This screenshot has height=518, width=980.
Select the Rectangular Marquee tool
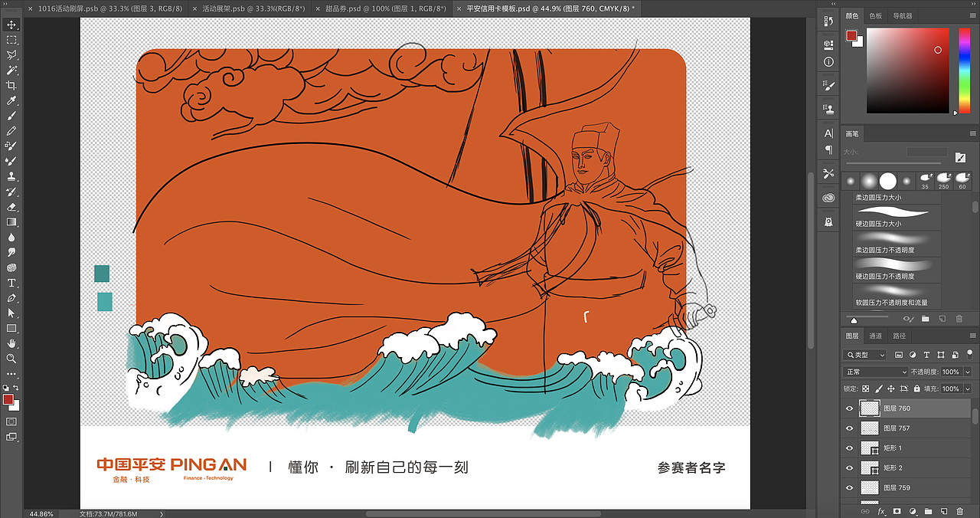[11, 40]
